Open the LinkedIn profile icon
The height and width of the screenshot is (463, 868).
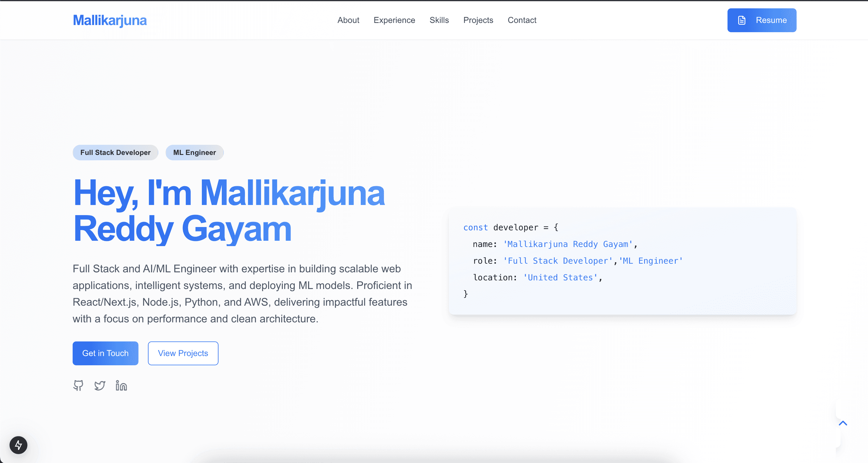click(x=121, y=386)
